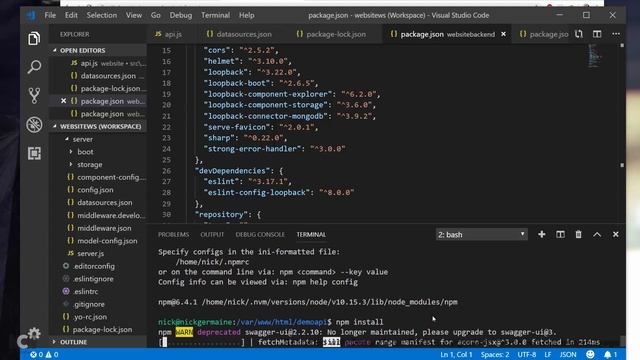Click the errors and warnings status indicator
Screen dimensions: 640x360
44,354
